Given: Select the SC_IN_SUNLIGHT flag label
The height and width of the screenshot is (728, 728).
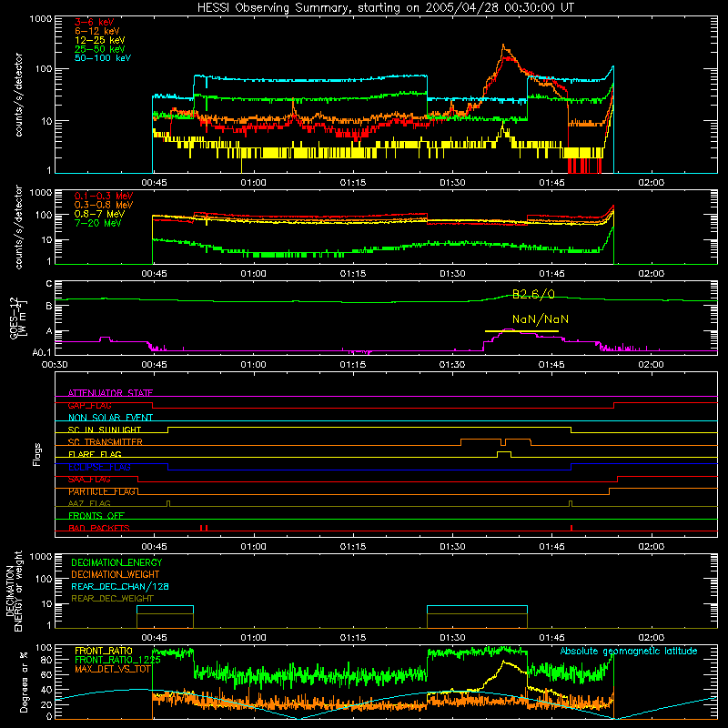Looking at the screenshot, I should pos(105,430).
